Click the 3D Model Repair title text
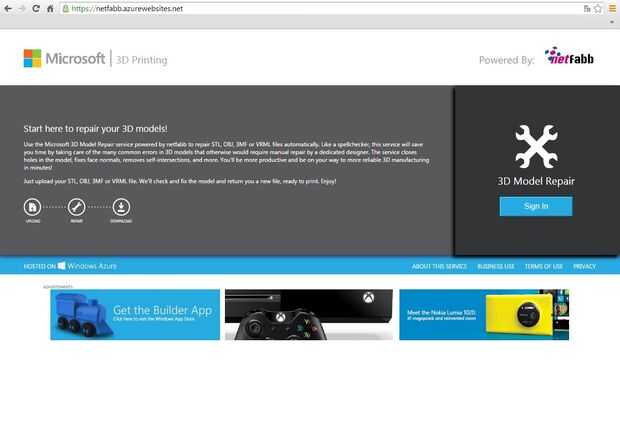 536,181
